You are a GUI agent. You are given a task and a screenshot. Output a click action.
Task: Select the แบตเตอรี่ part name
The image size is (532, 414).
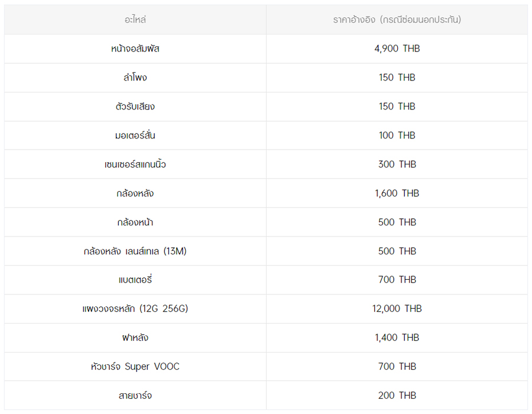[135, 280]
